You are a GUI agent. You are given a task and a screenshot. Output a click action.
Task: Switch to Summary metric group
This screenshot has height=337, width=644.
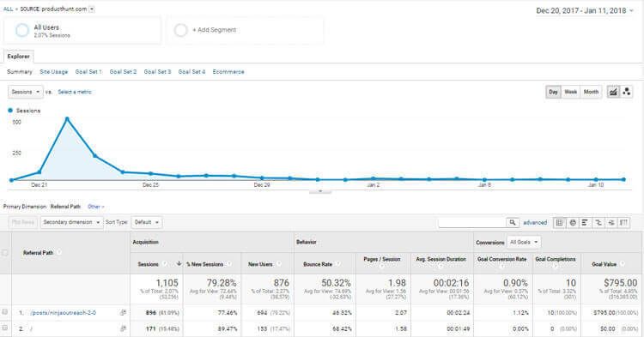tap(19, 72)
